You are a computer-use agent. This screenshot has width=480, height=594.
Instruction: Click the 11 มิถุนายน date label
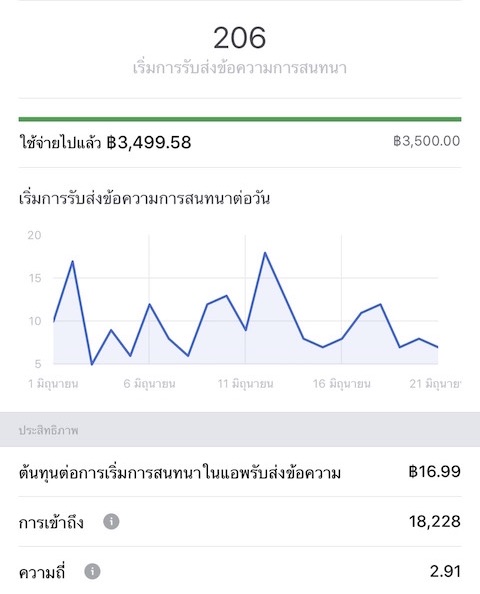tap(245, 384)
